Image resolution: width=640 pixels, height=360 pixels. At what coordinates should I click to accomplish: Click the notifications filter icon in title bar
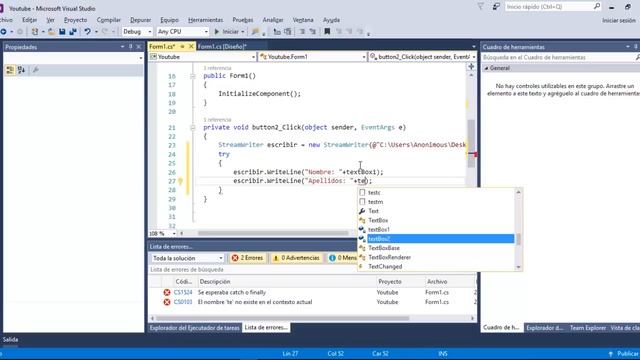481,7
